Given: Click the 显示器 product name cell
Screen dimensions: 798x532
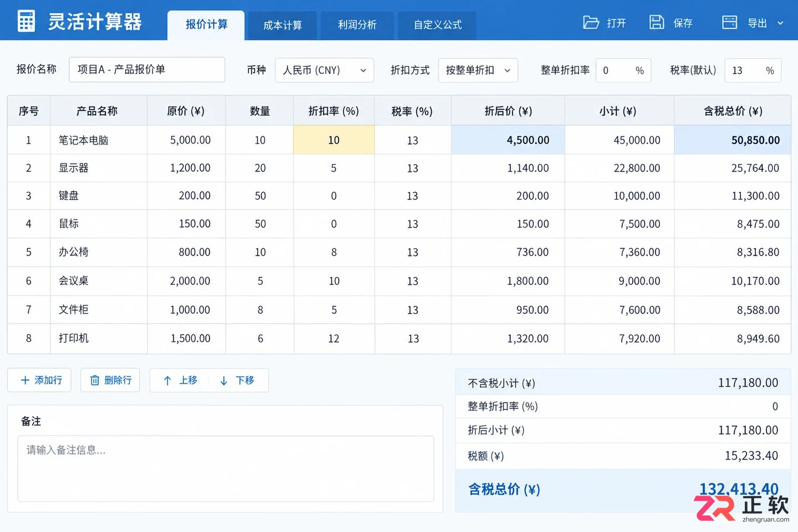Looking at the screenshot, I should pyautogui.click(x=99, y=168).
